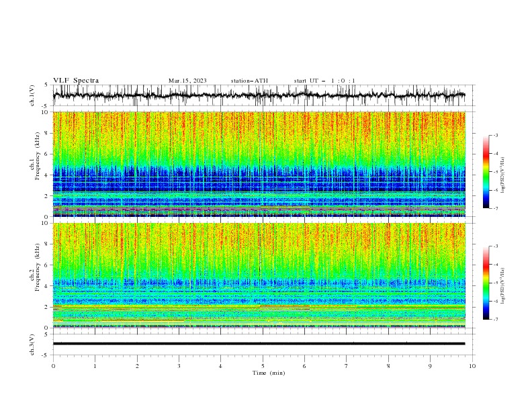Click the ch.1 waveform trace plot
532x411 pixels.
(259, 95)
